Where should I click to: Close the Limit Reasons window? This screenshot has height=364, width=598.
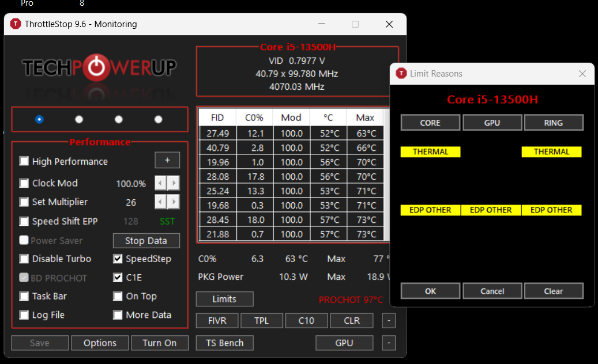[x=582, y=74]
